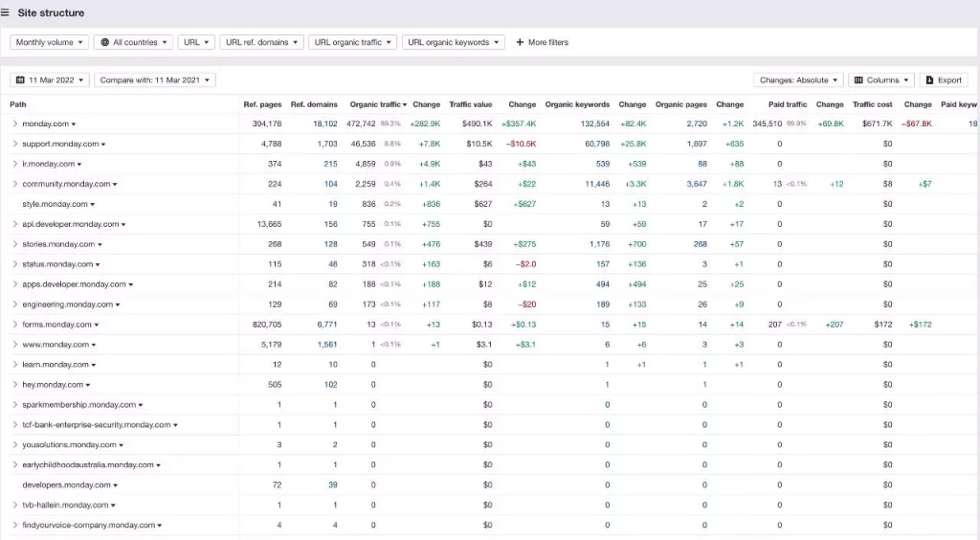
Task: Open the URL filter dropdown
Action: [196, 42]
